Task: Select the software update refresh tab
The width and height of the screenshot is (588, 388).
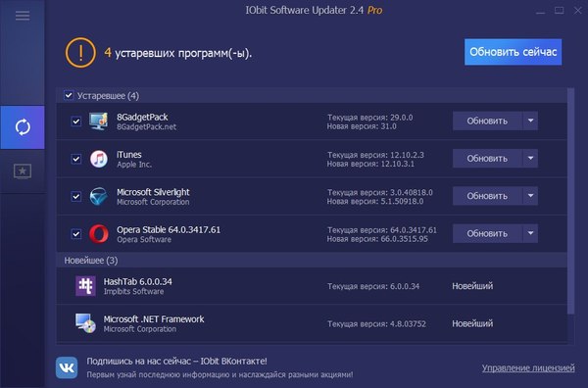Action: click(23, 127)
